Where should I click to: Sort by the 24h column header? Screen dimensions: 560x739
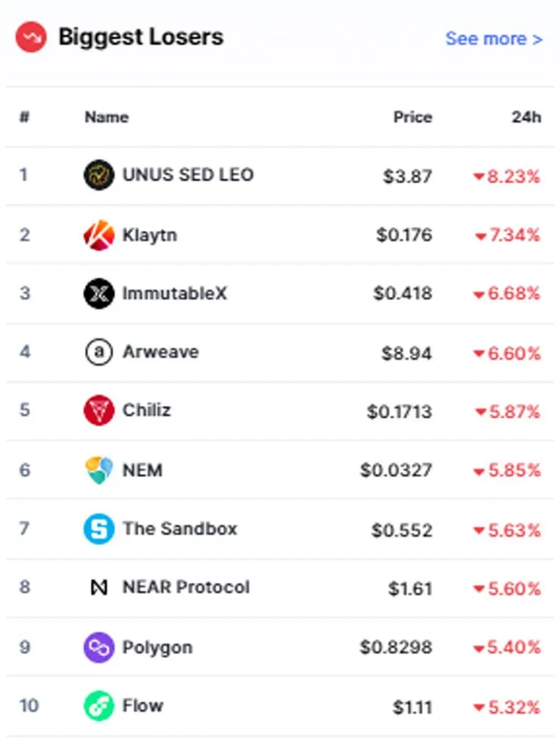point(527,117)
